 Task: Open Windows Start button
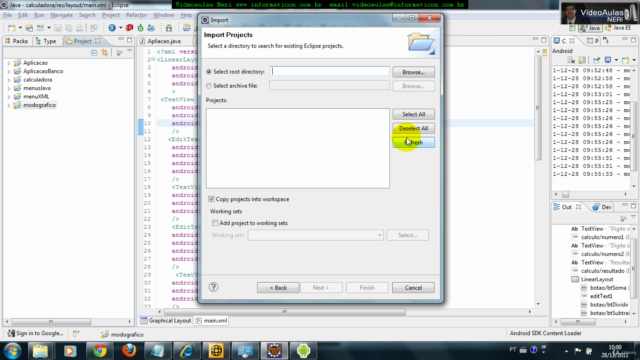(x=12, y=351)
